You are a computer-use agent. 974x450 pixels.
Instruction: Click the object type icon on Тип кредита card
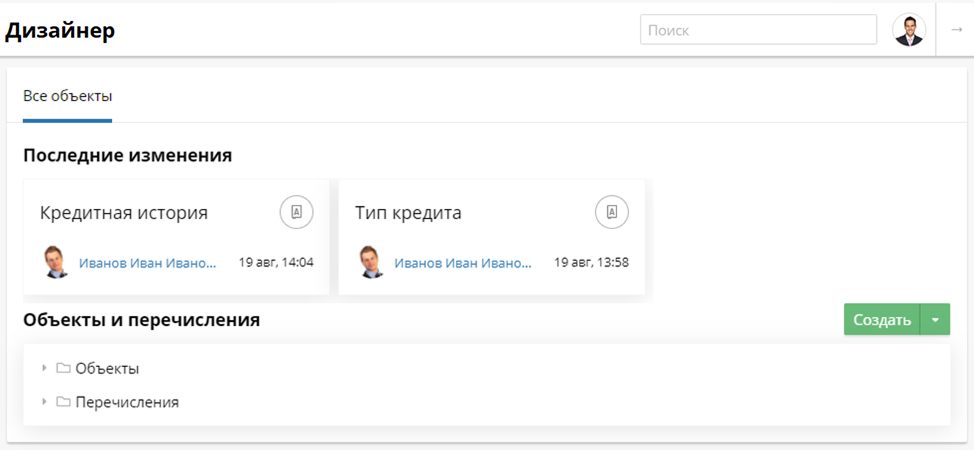tap(612, 212)
